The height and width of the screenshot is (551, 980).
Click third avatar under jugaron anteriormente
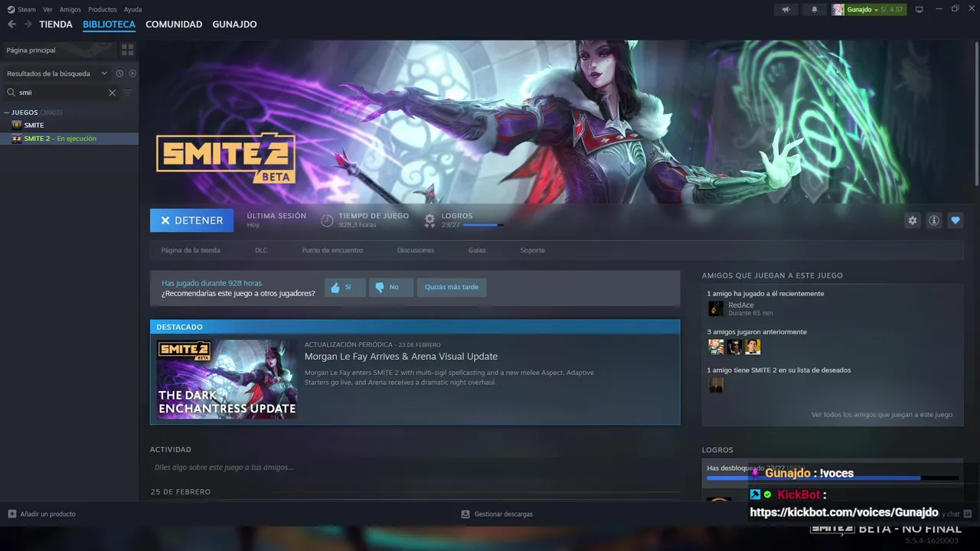click(753, 347)
